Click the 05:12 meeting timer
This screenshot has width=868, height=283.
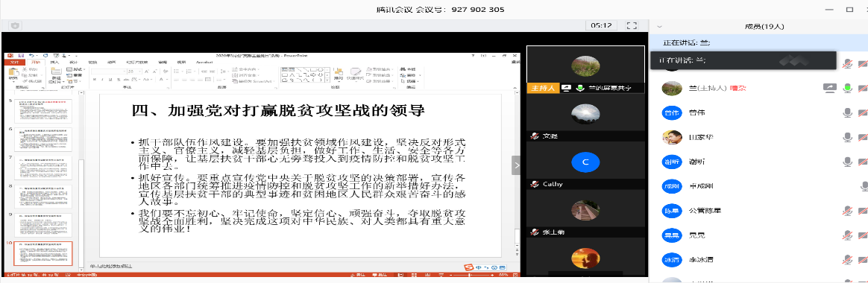point(601,25)
